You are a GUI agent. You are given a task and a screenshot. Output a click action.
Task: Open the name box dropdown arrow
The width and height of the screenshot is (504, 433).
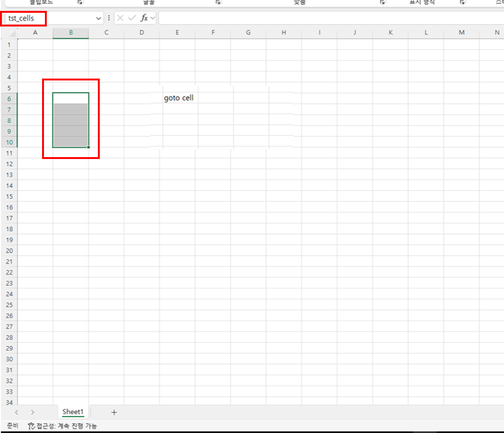pyautogui.click(x=98, y=18)
